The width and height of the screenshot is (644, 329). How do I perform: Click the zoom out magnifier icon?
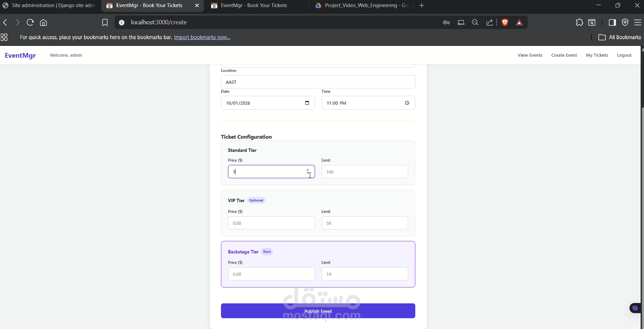coord(475,23)
